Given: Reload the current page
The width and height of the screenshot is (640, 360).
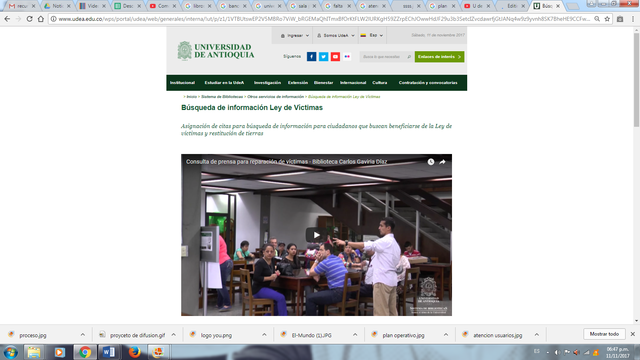Looking at the screenshot, I should click(x=29, y=19).
